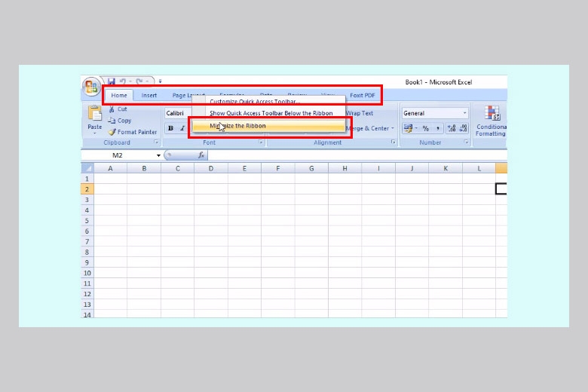Undo last action in Quick Access Toolbar
The height and width of the screenshot is (392, 588).
pyautogui.click(x=123, y=81)
